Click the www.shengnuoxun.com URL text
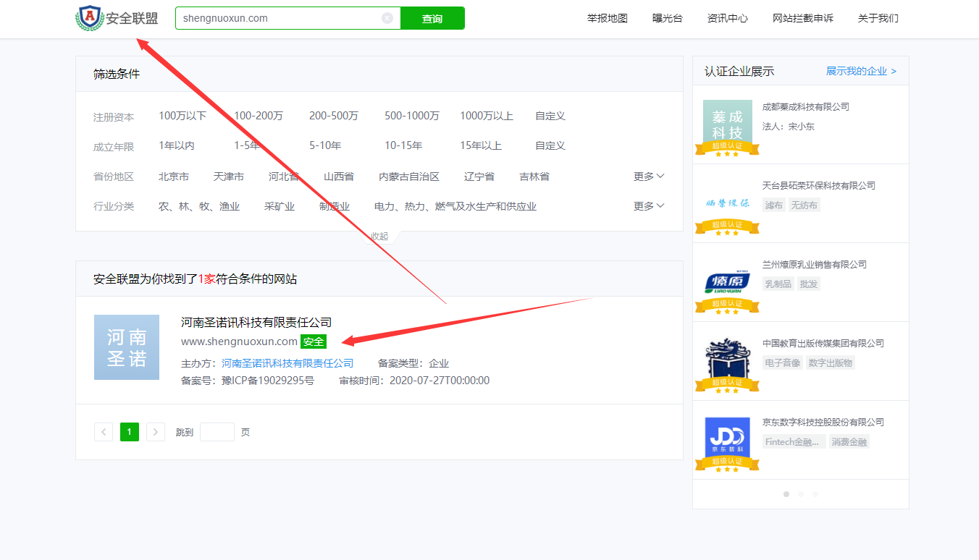Viewport: 979px width, 560px height. click(239, 341)
